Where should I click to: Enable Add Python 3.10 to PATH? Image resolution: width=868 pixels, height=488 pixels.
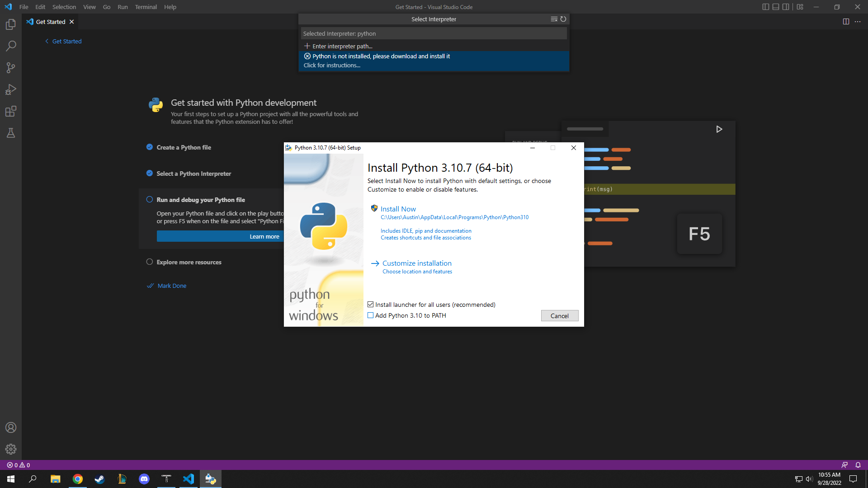coord(371,315)
